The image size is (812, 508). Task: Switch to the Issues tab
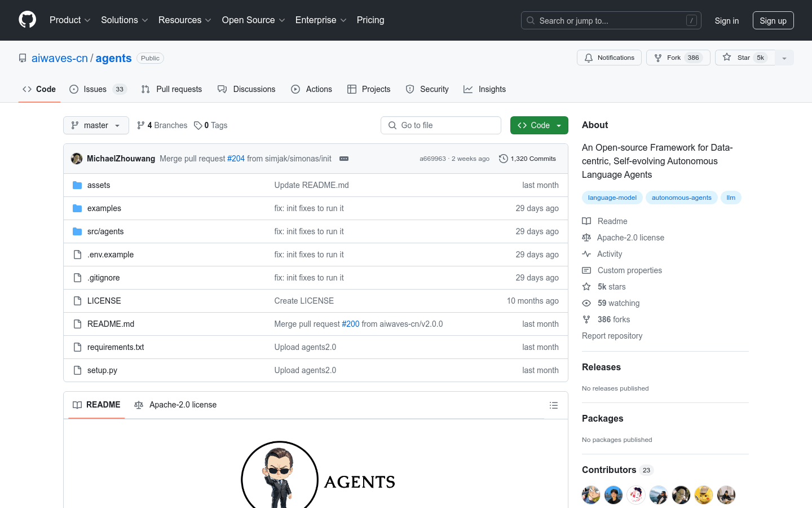click(98, 89)
